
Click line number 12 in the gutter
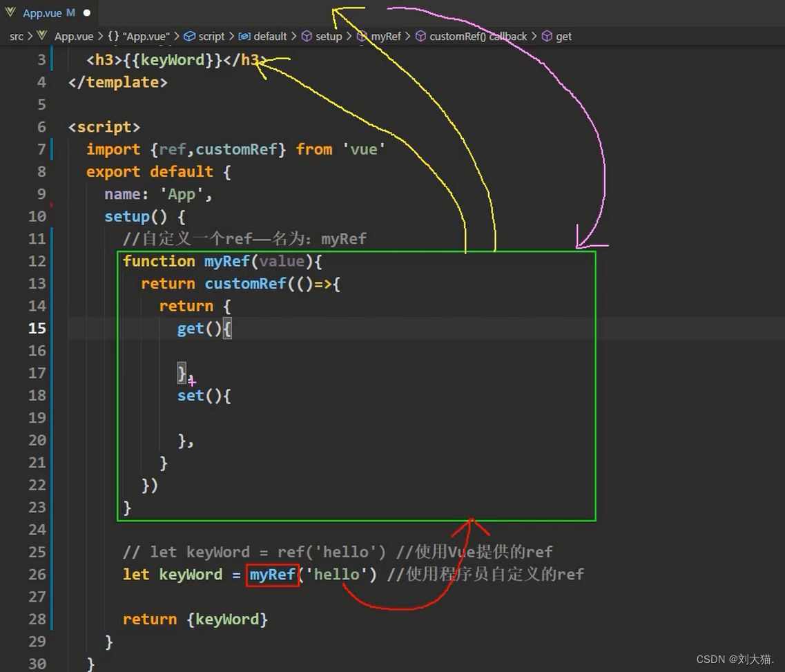[x=37, y=261]
